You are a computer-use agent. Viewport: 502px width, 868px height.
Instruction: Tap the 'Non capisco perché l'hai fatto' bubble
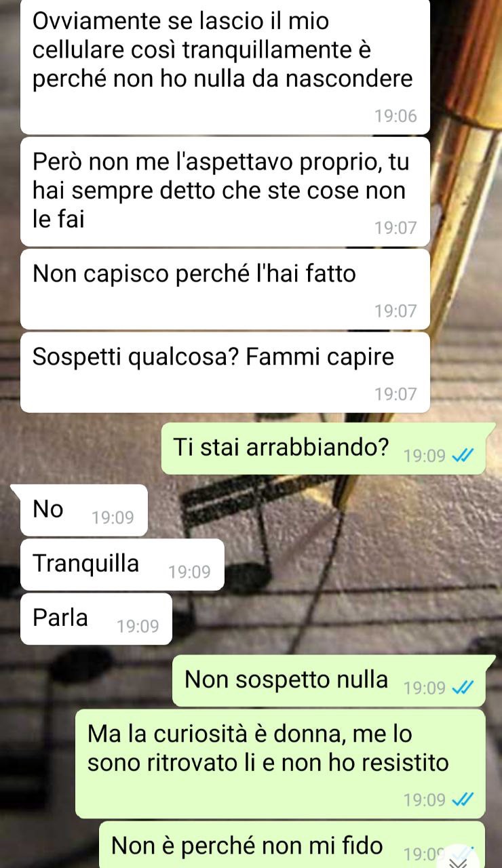[225, 289]
